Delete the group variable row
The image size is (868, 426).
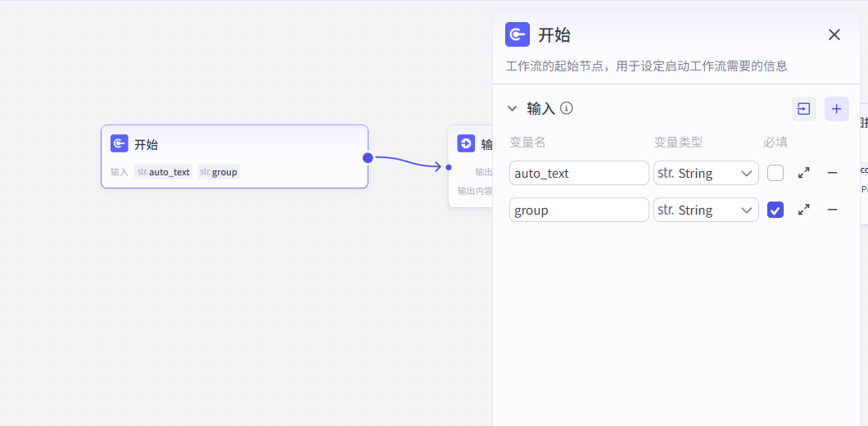coord(832,210)
